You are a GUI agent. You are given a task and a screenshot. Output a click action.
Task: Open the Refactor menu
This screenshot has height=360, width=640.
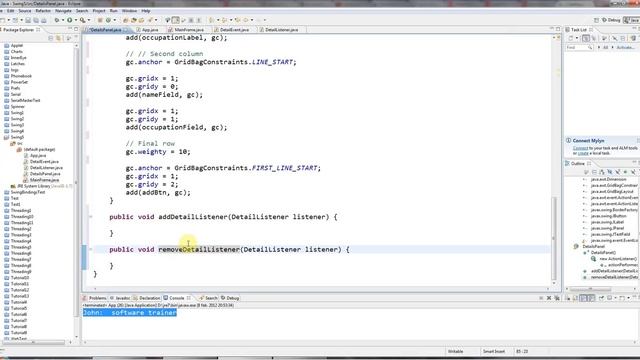click(x=43, y=11)
